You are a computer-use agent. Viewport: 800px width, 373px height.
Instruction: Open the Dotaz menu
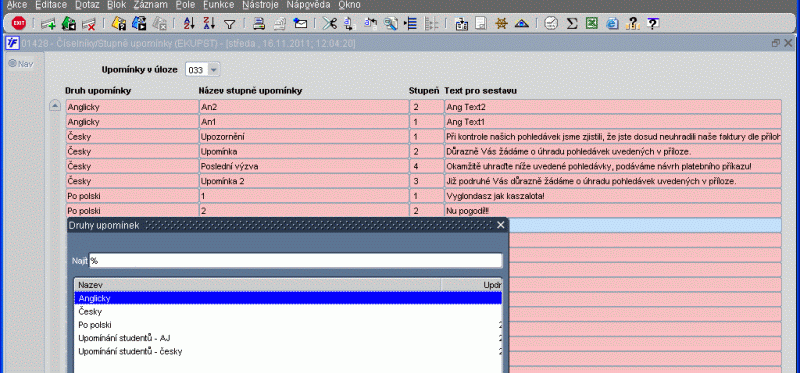point(88,5)
